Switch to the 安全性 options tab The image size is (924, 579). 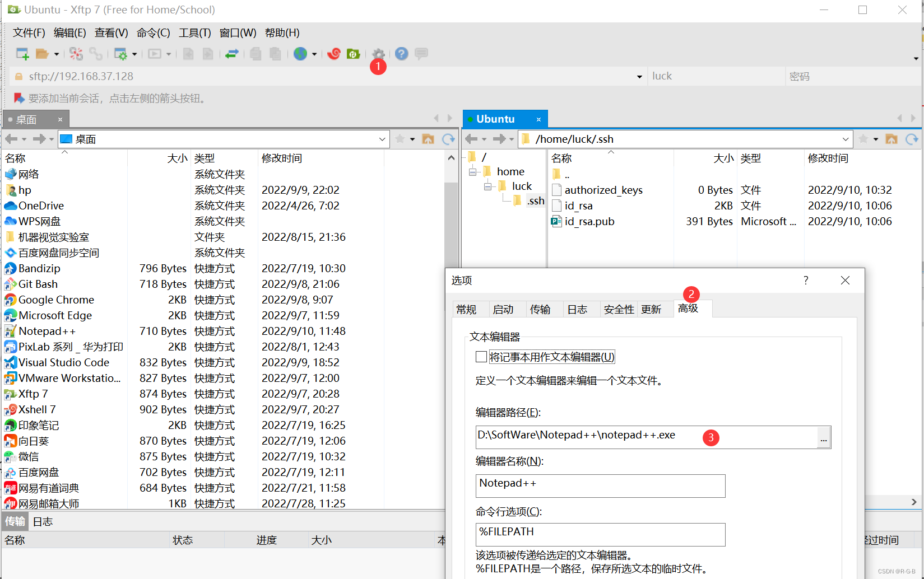[x=619, y=309]
